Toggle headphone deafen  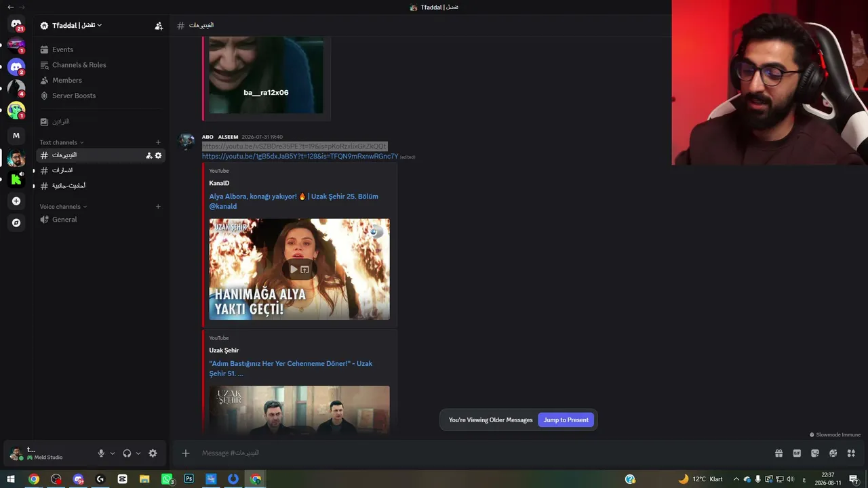tap(127, 453)
